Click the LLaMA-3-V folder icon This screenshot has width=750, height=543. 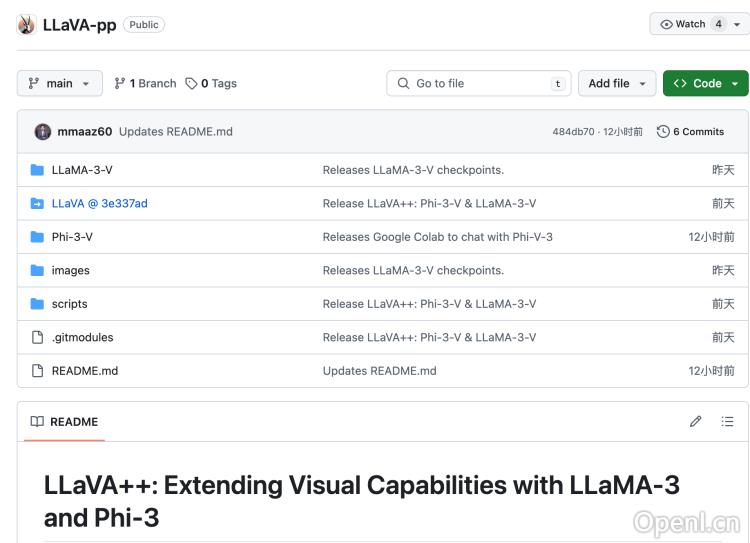pos(38,170)
